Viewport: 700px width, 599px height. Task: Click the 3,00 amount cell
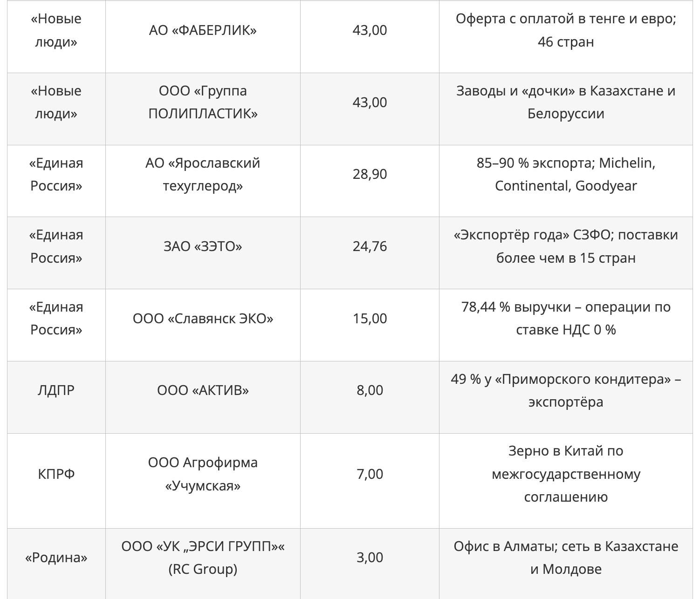370,558
